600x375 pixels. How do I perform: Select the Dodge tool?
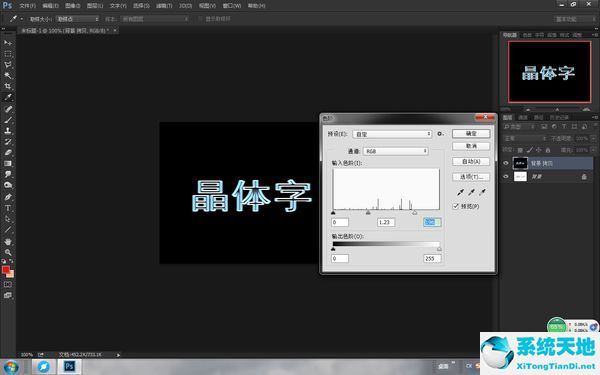click(8, 185)
